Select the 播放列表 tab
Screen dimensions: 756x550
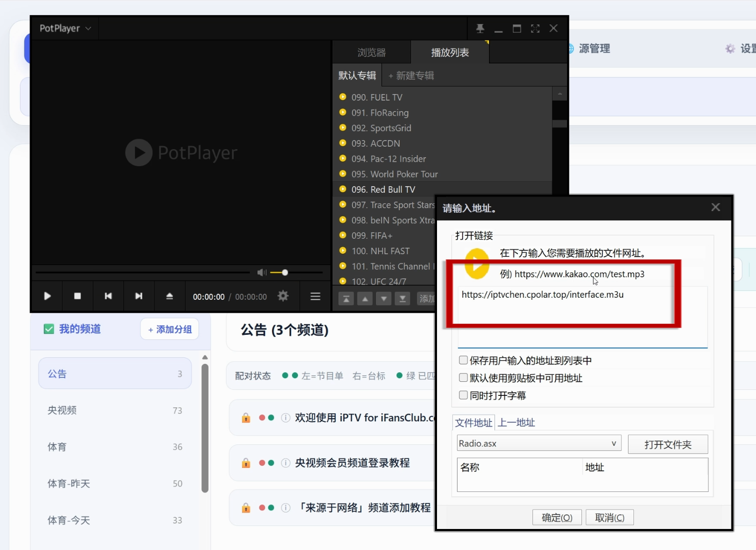click(450, 53)
